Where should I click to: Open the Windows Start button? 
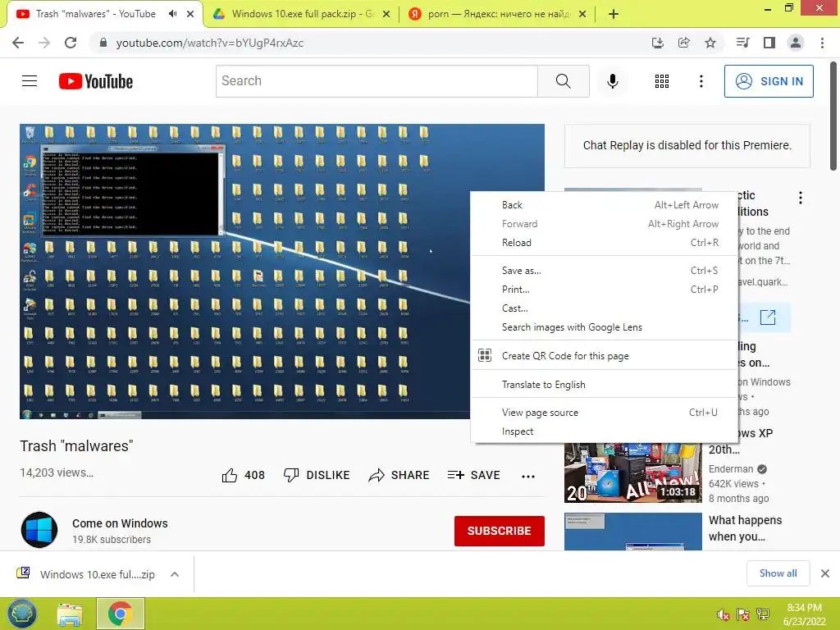(21, 614)
